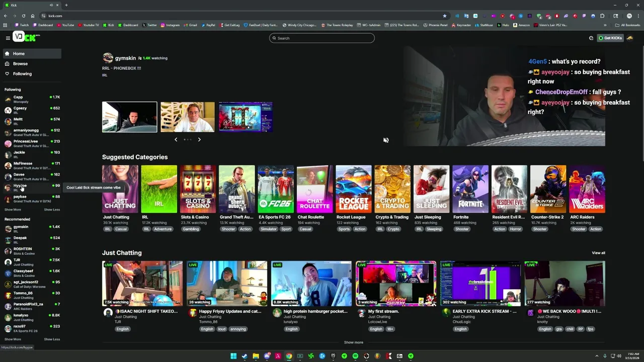Screen dimensions: 644x362
Task: Open the Just Chatting category card
Action: (x=120, y=189)
